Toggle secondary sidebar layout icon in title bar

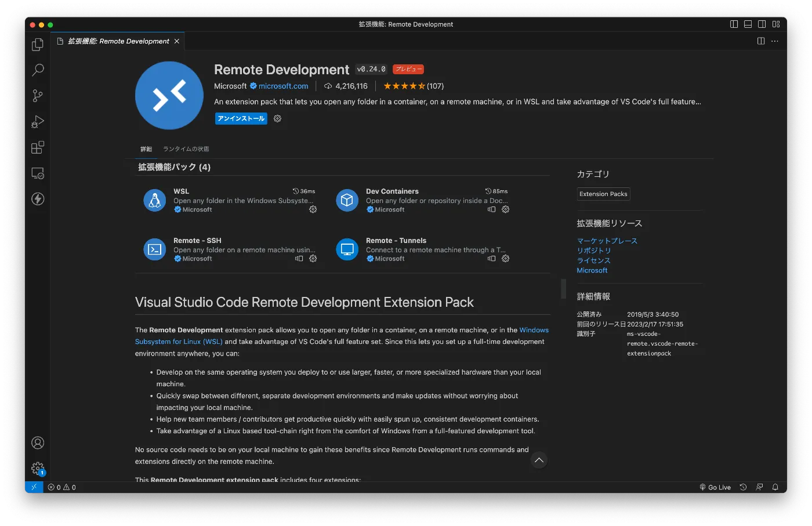[x=762, y=24]
